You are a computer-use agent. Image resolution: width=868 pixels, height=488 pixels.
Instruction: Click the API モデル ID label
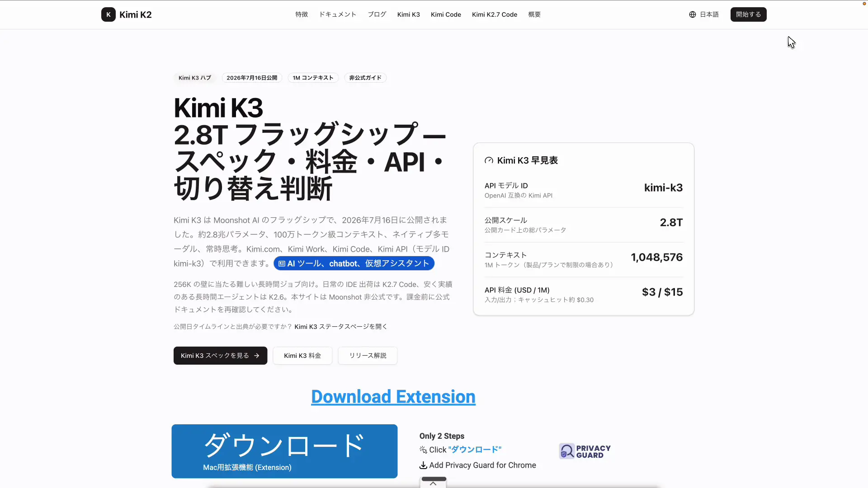click(x=506, y=186)
